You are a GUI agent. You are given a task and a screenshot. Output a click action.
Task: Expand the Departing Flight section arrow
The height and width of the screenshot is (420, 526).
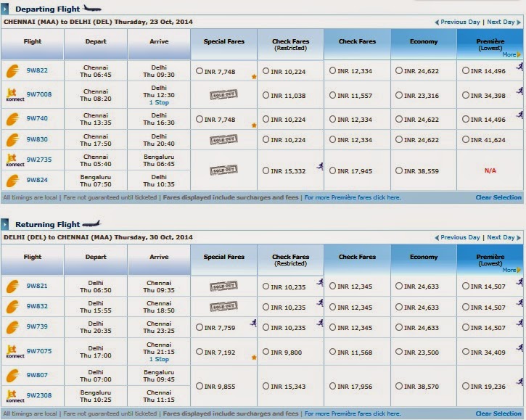point(4,9)
